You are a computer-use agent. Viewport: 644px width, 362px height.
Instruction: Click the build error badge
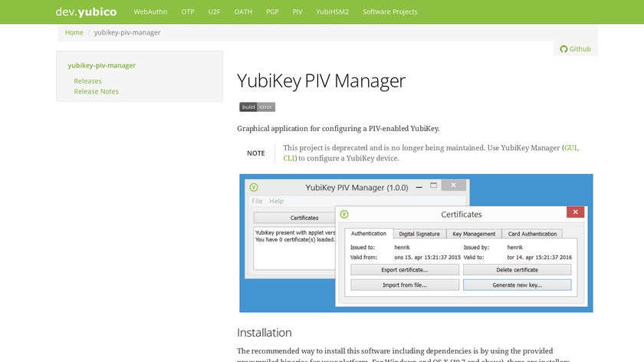coord(257,107)
